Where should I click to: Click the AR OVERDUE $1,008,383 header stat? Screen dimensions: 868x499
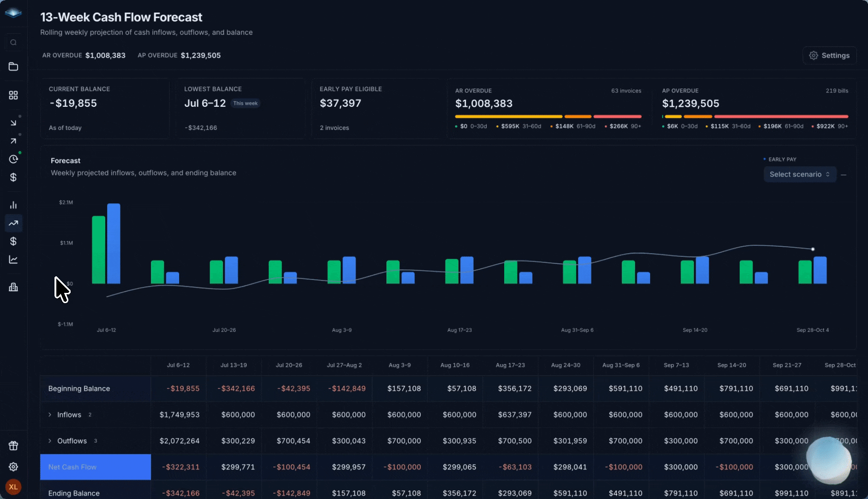coord(84,55)
